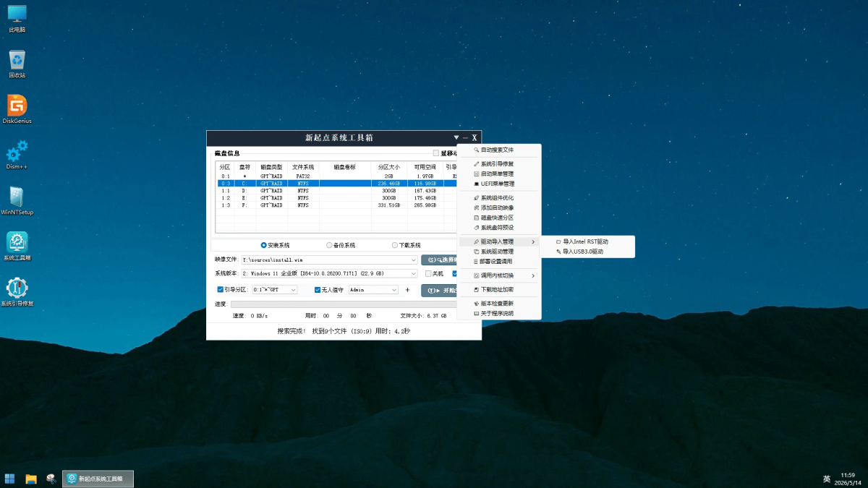
Task: Open the taskbar clock showing 11:59
Action: (x=848, y=479)
